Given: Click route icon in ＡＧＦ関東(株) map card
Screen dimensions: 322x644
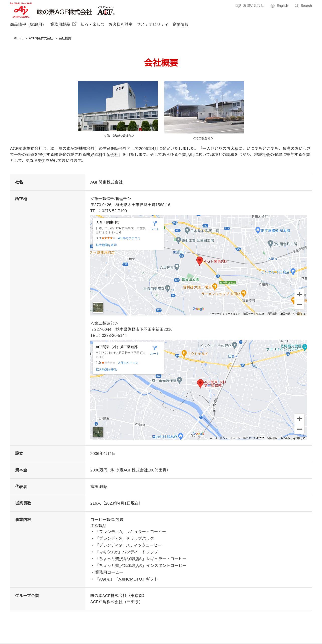Looking at the screenshot, I should tap(155, 223).
